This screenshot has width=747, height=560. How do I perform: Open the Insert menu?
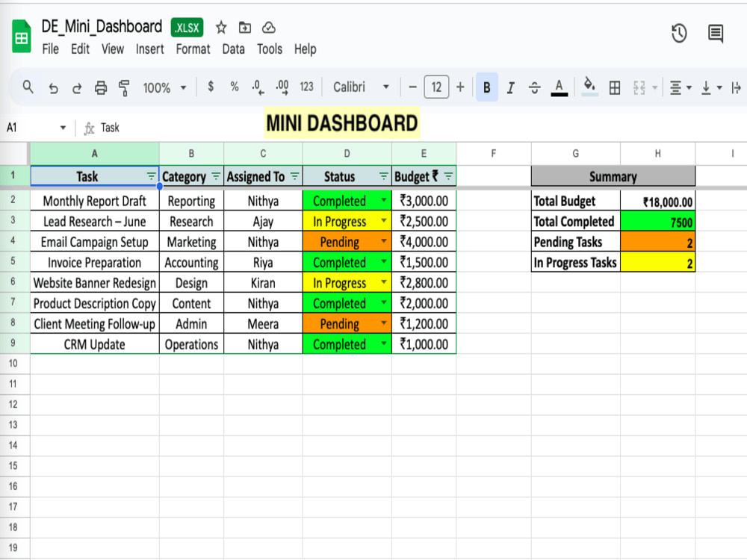click(x=149, y=49)
